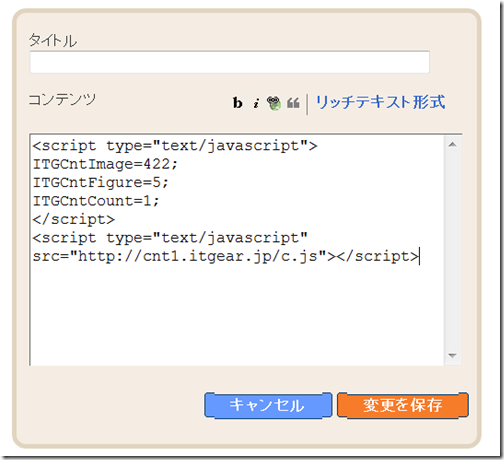Click the content textarea scrollbar track
Viewport: 504px width, 460px height.
[x=452, y=250]
